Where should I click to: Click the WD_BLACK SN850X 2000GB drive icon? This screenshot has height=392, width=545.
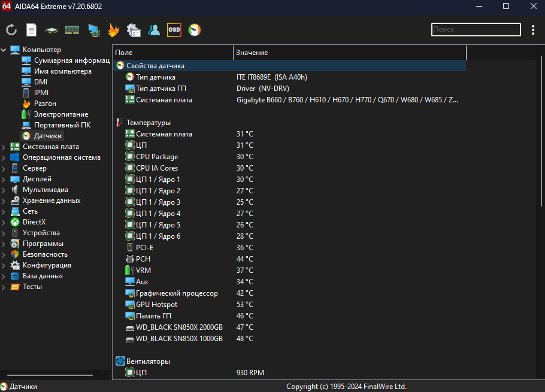click(129, 328)
